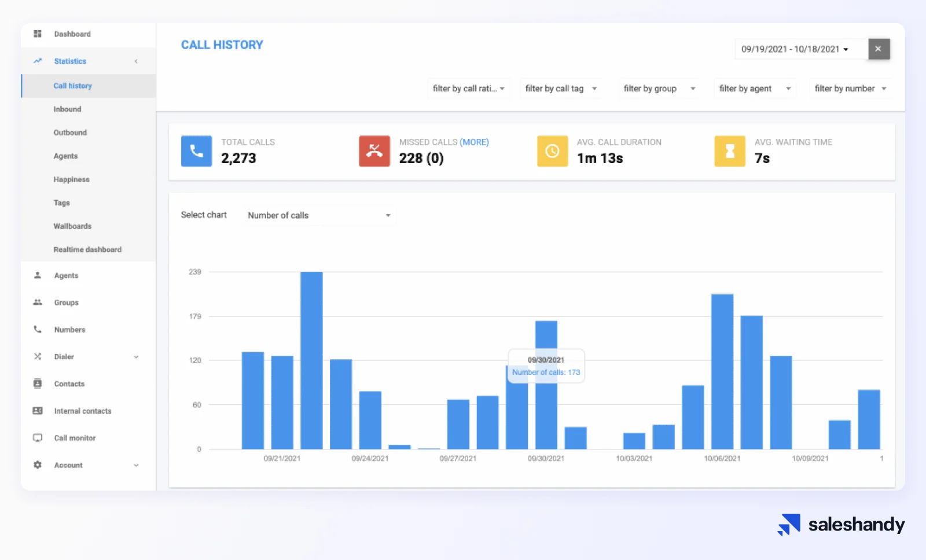
Task: Click the Numbers phone icon
Action: click(x=38, y=329)
